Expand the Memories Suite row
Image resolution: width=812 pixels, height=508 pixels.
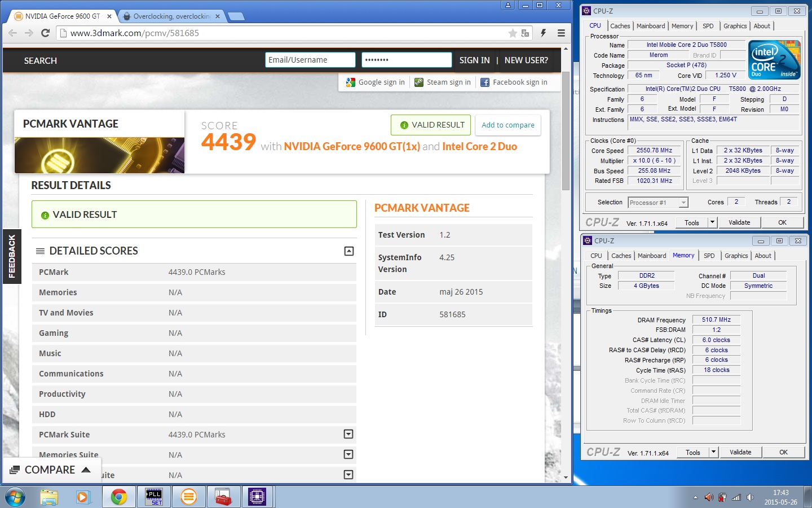point(348,454)
